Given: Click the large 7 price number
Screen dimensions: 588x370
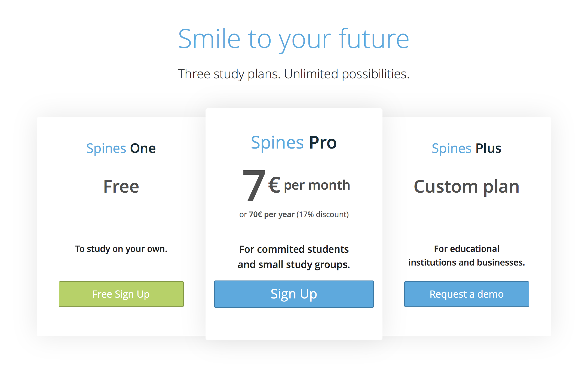Looking at the screenshot, I should (x=253, y=186).
